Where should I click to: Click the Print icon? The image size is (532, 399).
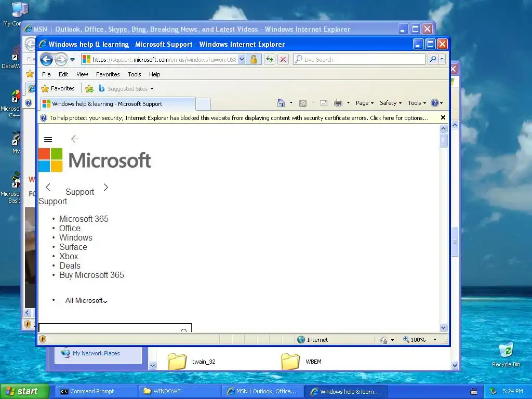pyautogui.click(x=338, y=103)
